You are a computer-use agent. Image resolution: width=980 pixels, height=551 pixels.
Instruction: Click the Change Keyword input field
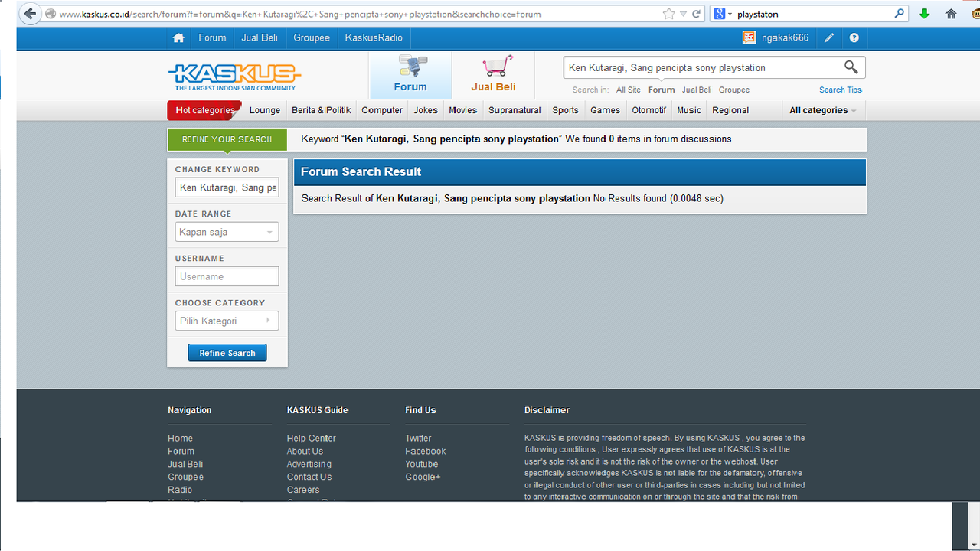227,187
